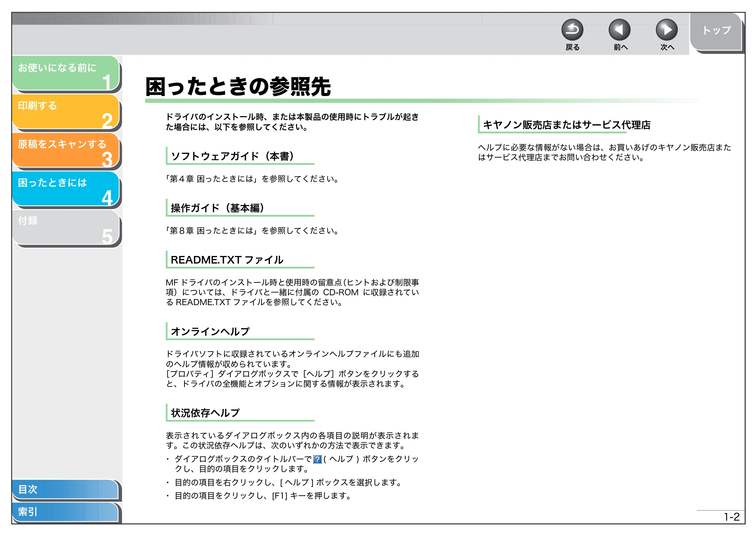The height and width of the screenshot is (535, 756).
Task: Click the page number 1-2
Action: coord(731,517)
